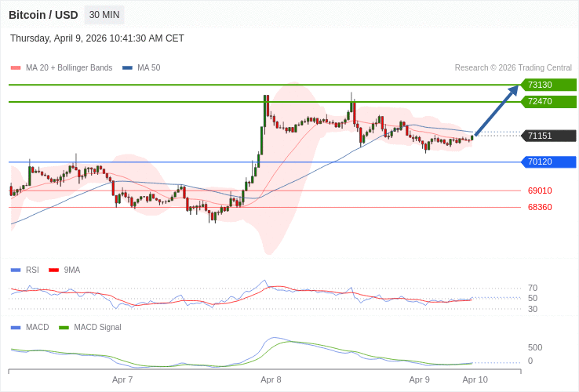Click the RSI 70 axis value
Viewport: 579px width, 392px height.
[533, 288]
